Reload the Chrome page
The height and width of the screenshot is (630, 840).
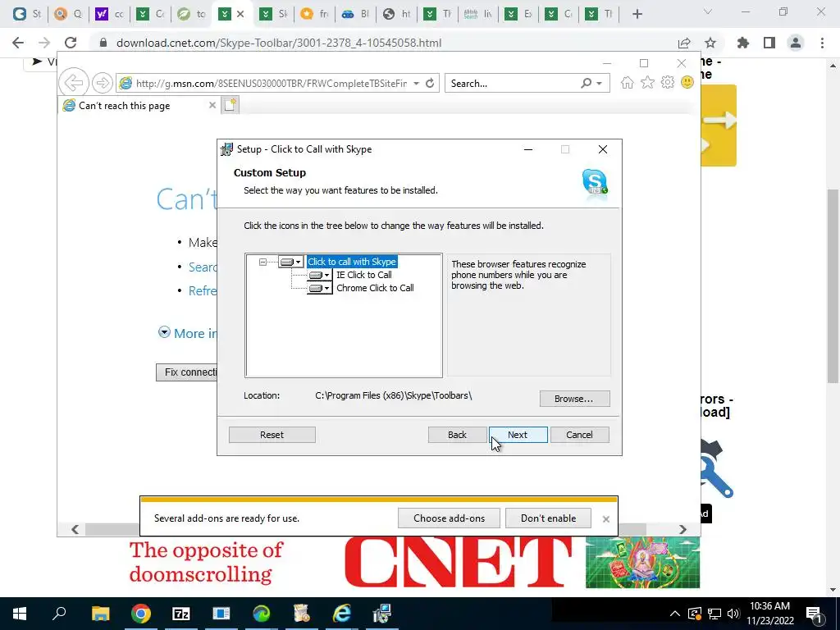coord(71,43)
